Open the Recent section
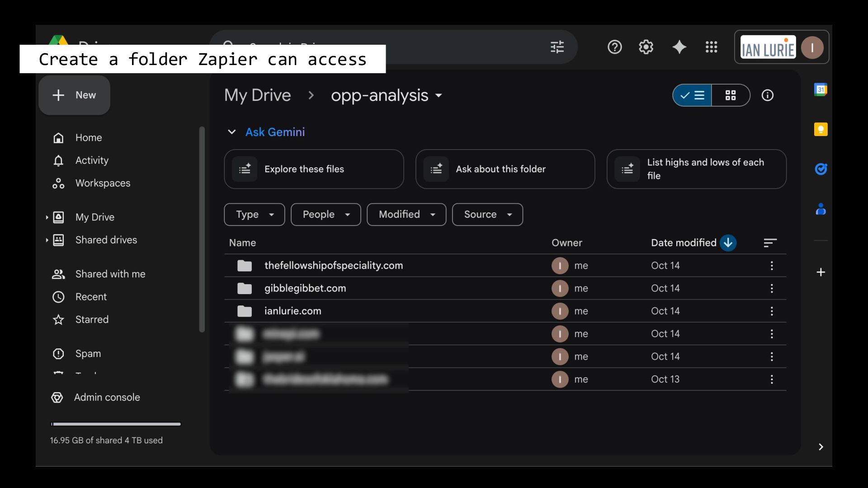868x488 pixels. point(91,297)
